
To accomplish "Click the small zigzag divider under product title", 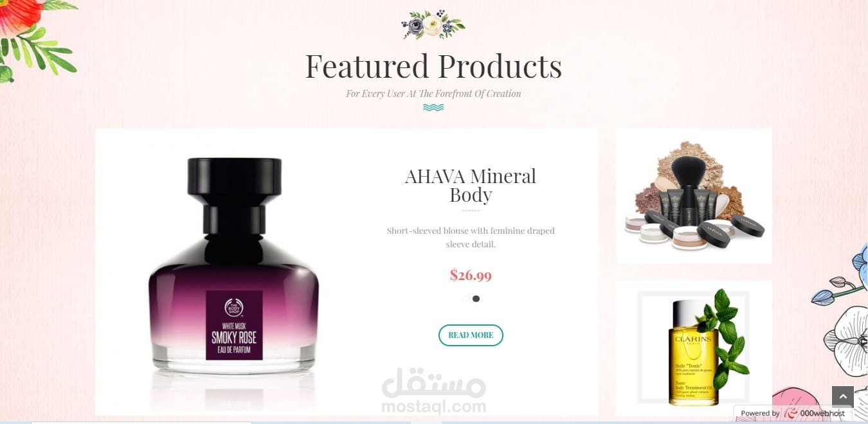I will click(x=471, y=211).
